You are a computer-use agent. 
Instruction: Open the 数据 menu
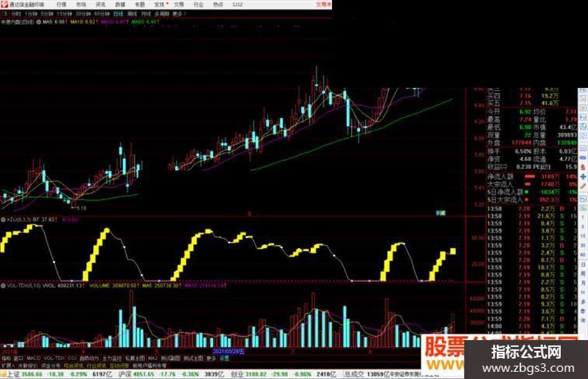click(x=120, y=4)
